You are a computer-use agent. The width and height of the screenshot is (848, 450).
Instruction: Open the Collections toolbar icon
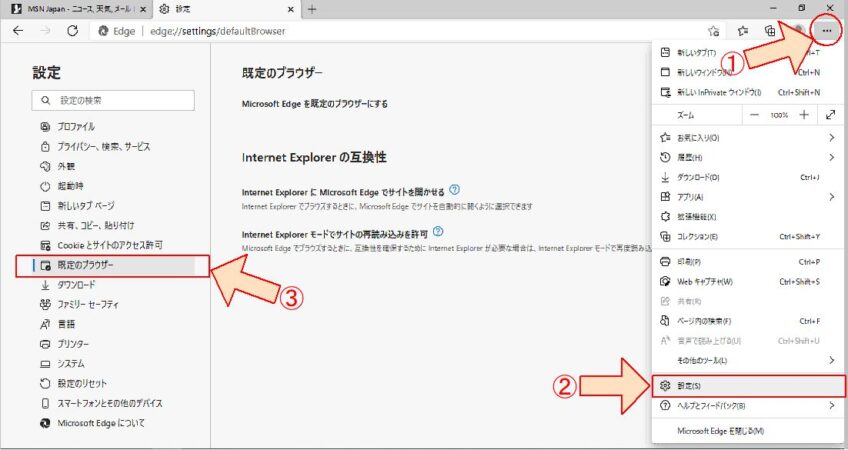click(770, 31)
